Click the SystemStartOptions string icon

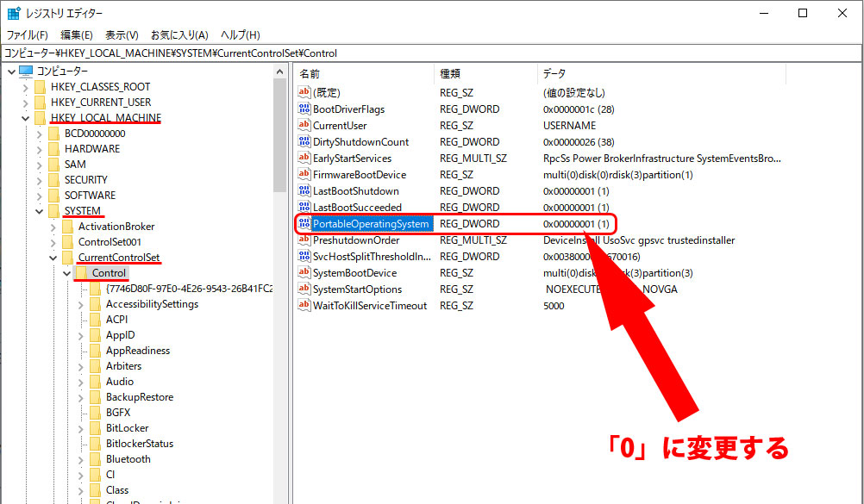[304, 289]
